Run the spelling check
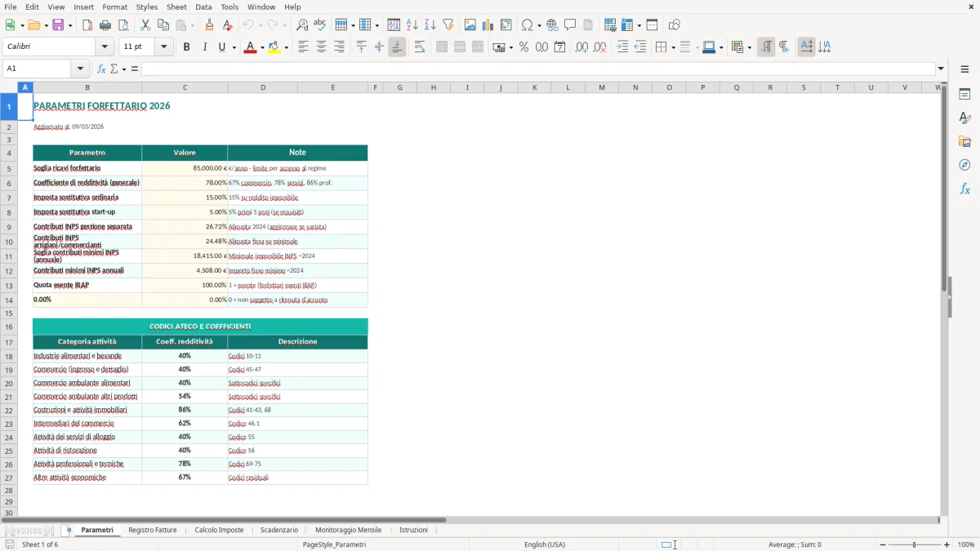The width and height of the screenshot is (980, 551). tap(320, 25)
